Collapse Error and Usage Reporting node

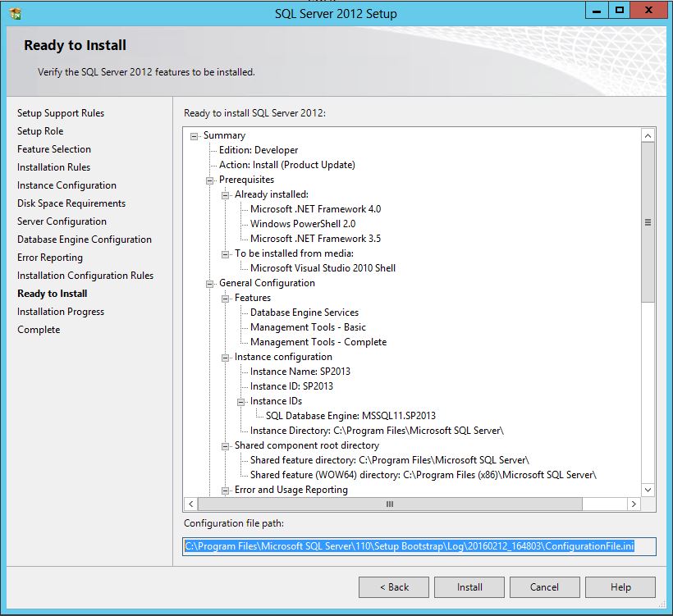pyautogui.click(x=225, y=491)
